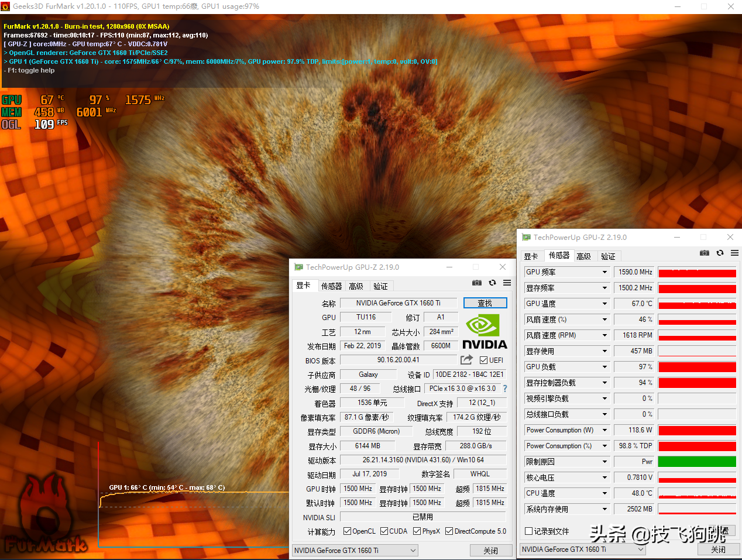Click the 1618 RPM fan speed value
The image size is (742, 560).
(635, 335)
